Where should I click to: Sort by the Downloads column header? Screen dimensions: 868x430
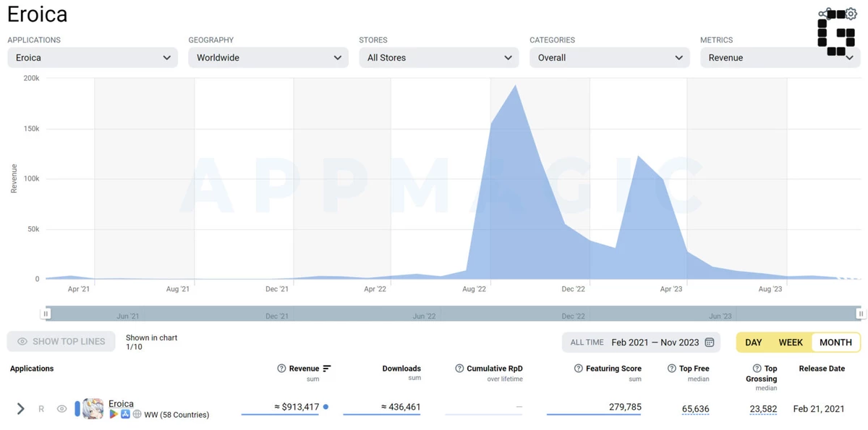coord(401,369)
